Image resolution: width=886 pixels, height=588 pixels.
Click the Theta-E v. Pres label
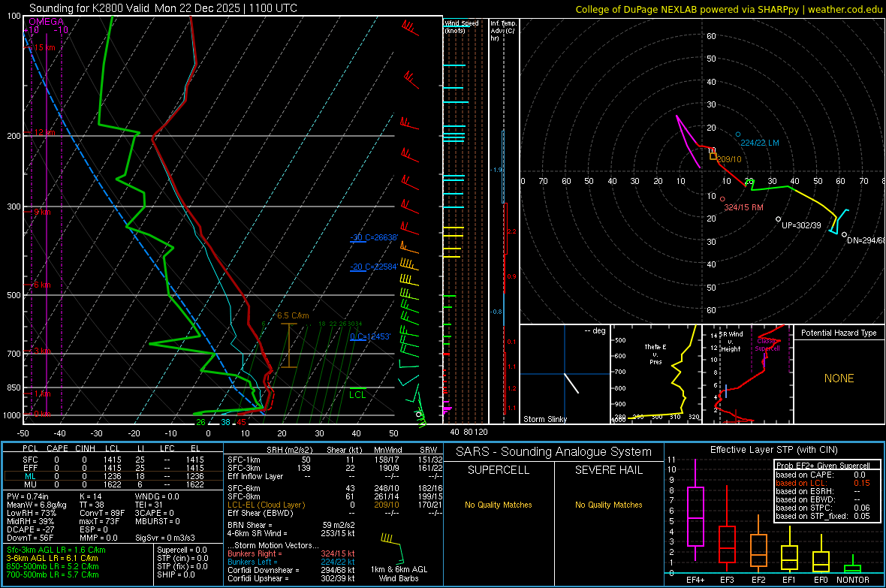tap(655, 354)
